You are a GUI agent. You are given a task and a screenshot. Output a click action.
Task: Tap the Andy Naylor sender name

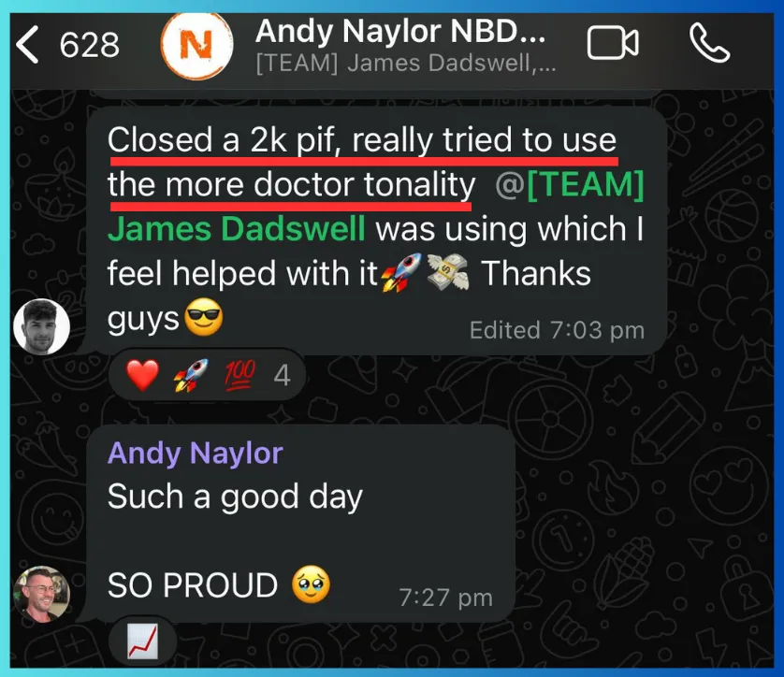(x=195, y=454)
